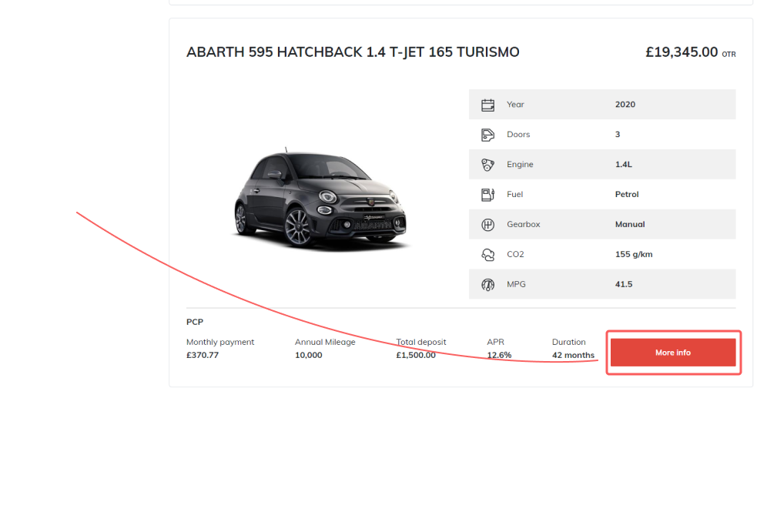Click the APR label
This screenshot has height=532, width=767.
point(495,343)
